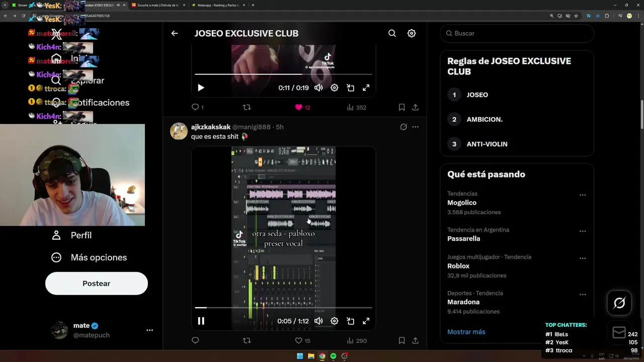The width and height of the screenshot is (644, 362).
Task: Open a new browser tab with the plus button
Action: 253,5
